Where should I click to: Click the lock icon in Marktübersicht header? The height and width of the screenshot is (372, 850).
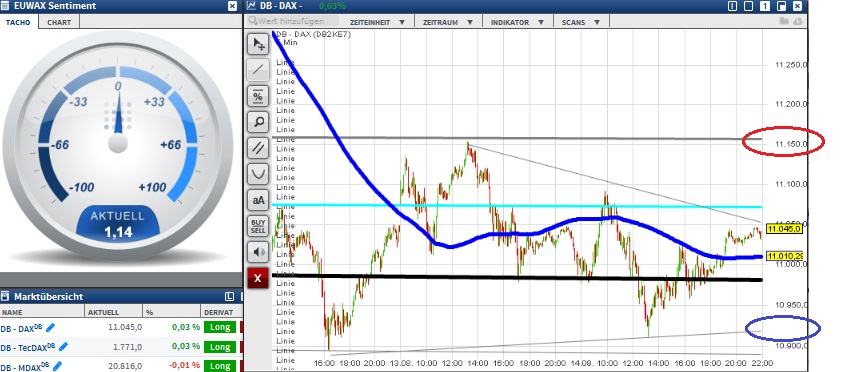point(4,296)
